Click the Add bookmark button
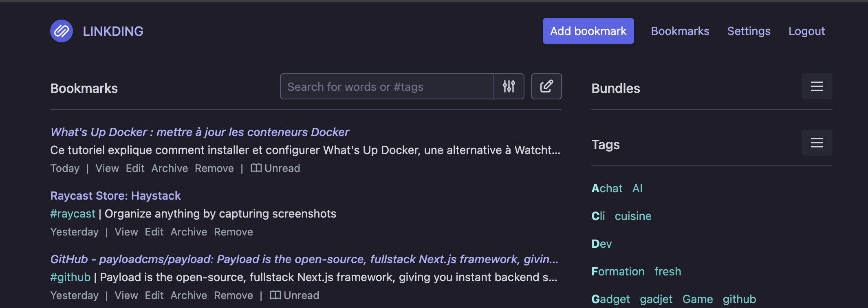This screenshot has height=308, width=868. point(588,31)
